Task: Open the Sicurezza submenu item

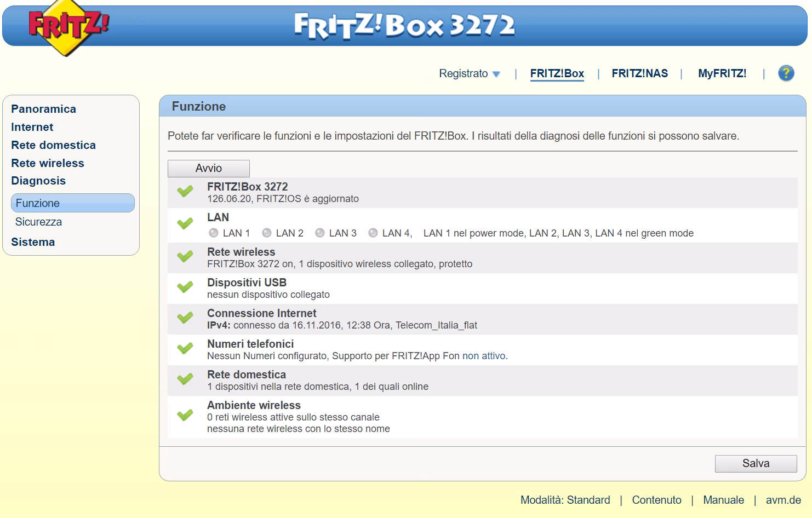Action: click(x=38, y=222)
